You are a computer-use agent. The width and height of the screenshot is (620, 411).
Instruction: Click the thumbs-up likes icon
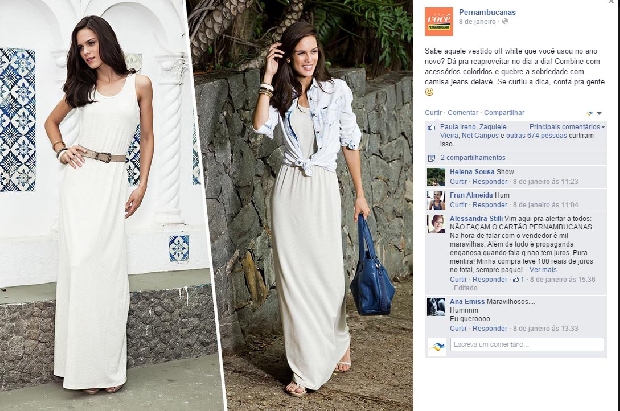pyautogui.click(x=431, y=127)
